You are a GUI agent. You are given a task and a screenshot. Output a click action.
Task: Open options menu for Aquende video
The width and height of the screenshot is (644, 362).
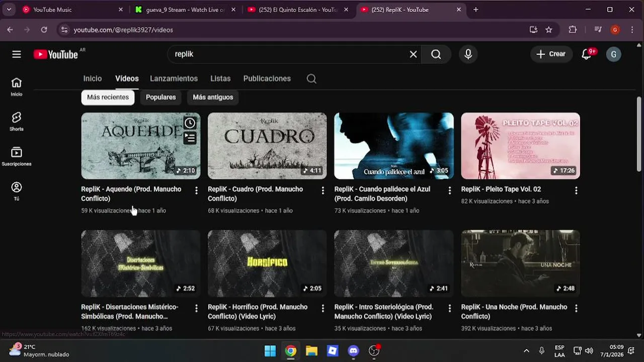pos(196,191)
